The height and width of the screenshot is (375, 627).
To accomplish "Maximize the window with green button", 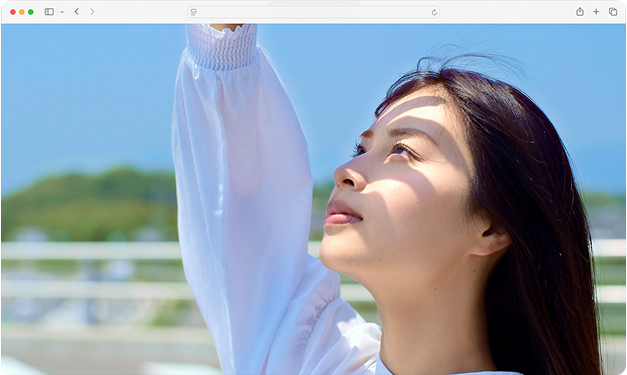I will pyautogui.click(x=31, y=12).
